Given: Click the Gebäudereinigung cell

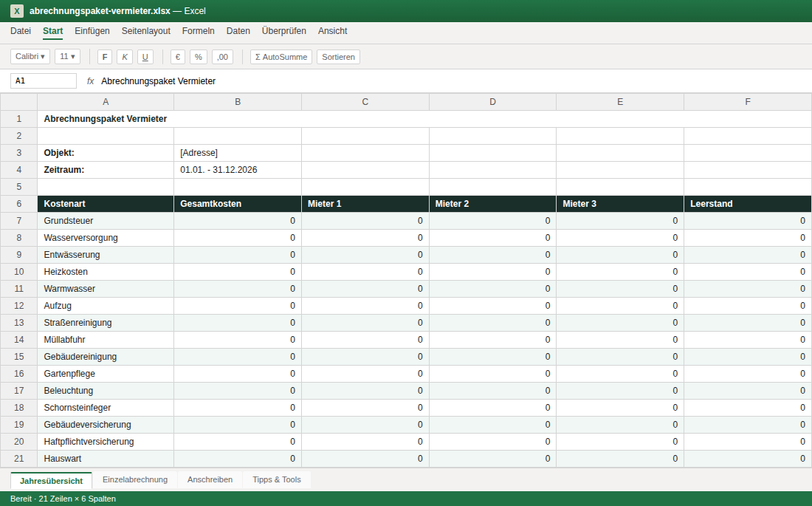Looking at the screenshot, I should click(x=106, y=357).
